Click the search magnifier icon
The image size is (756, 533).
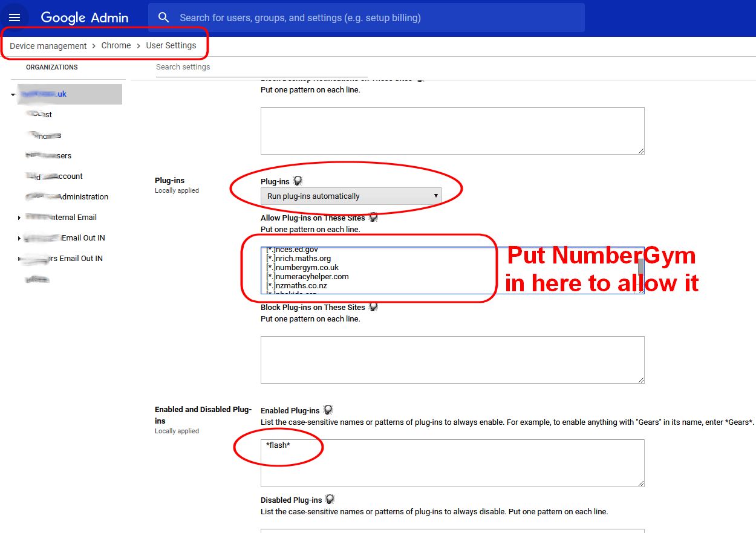click(163, 18)
